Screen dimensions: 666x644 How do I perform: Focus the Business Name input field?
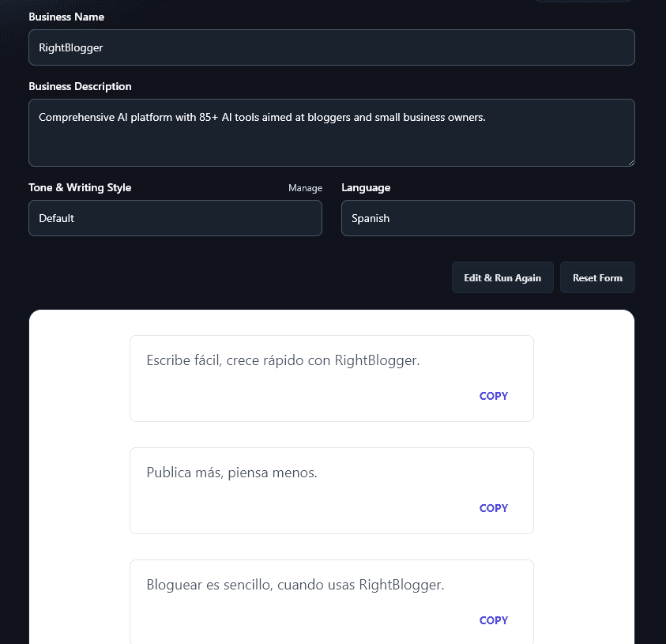point(331,47)
